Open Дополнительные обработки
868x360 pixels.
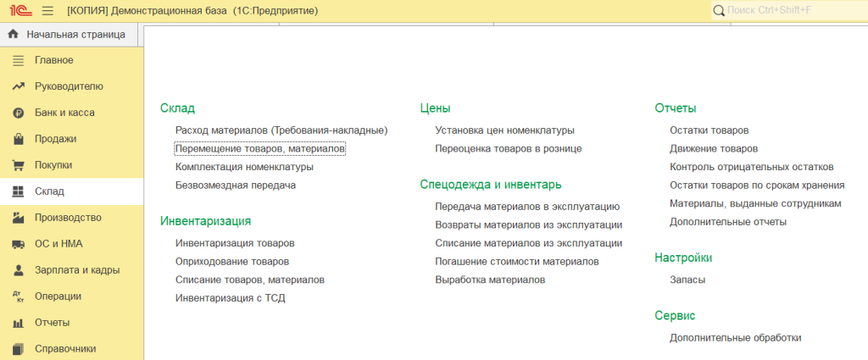click(736, 338)
